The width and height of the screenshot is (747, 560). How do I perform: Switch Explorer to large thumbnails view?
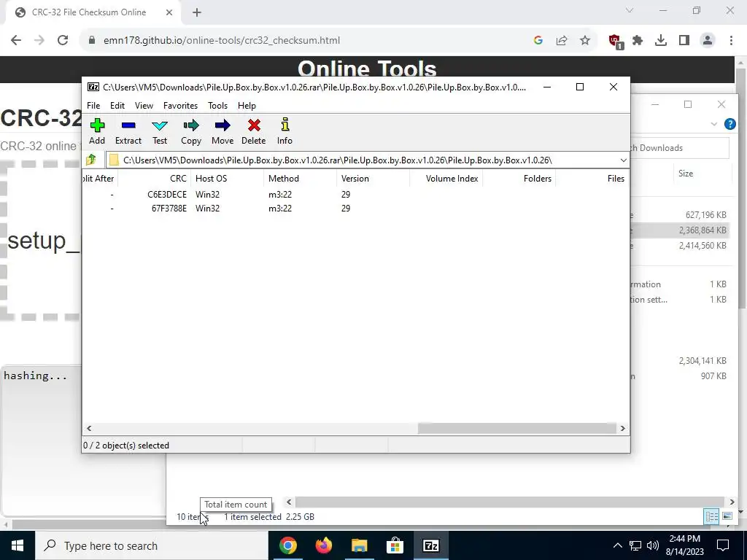[727, 517]
